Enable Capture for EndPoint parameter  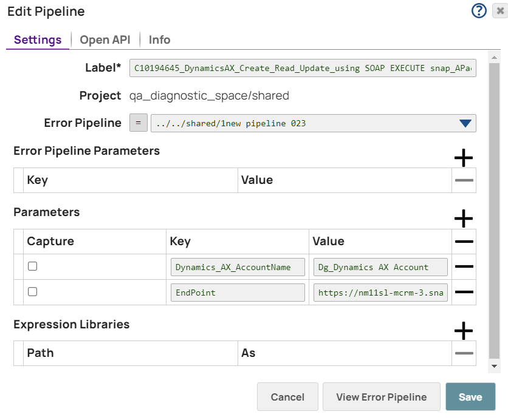pyautogui.click(x=32, y=291)
